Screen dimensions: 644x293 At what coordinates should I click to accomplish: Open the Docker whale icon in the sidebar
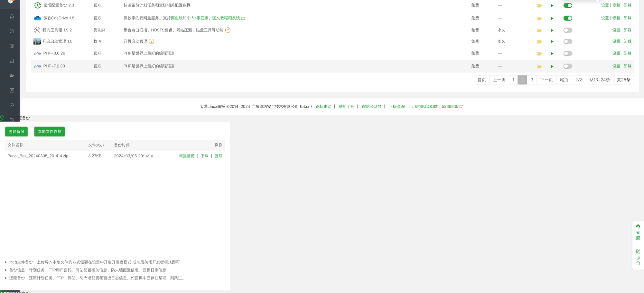coord(12,75)
